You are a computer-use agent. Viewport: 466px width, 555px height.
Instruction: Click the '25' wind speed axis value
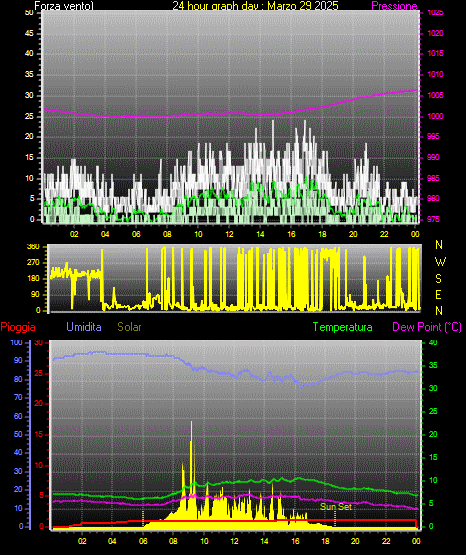coord(29,116)
